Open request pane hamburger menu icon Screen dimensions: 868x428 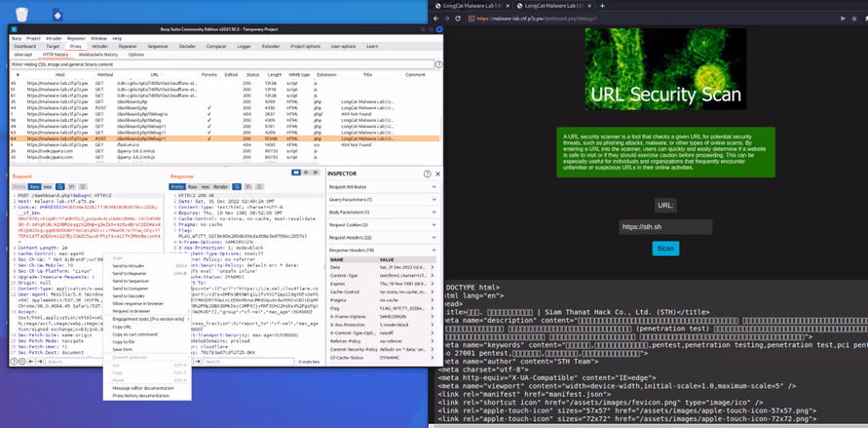pyautogui.click(x=83, y=186)
